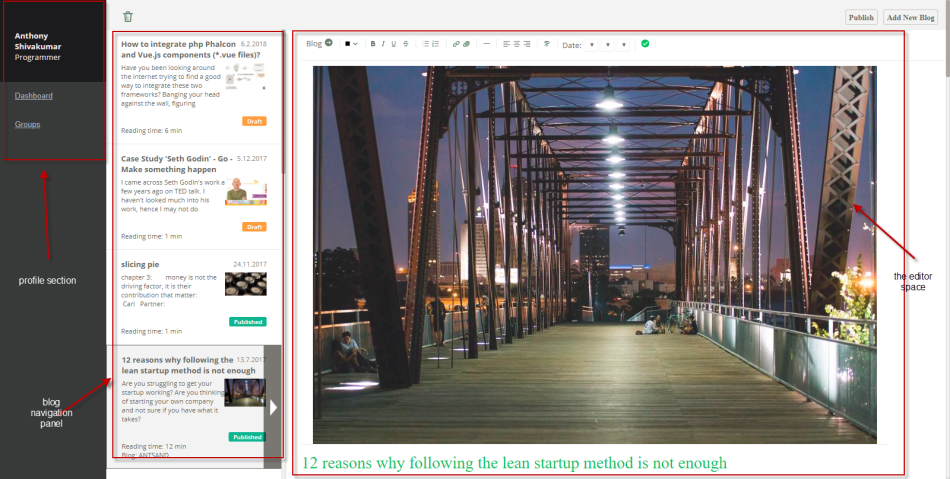Click the lean startup post bridge thumbnail
This screenshot has height=479, width=950.
click(245, 392)
